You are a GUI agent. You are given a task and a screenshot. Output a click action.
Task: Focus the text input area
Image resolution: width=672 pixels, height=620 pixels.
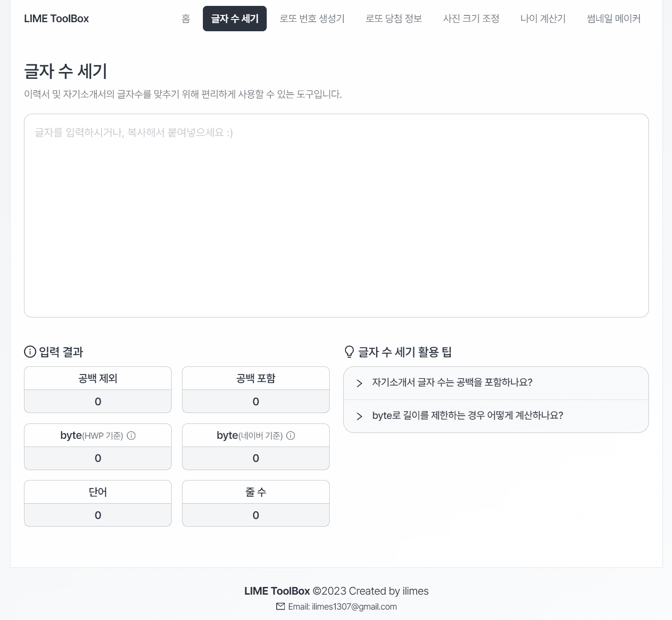(x=336, y=216)
